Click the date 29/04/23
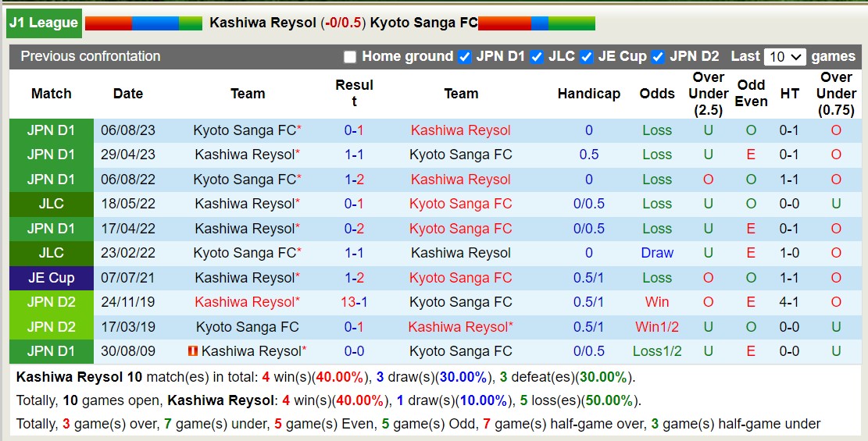The image size is (868, 441). (128, 155)
